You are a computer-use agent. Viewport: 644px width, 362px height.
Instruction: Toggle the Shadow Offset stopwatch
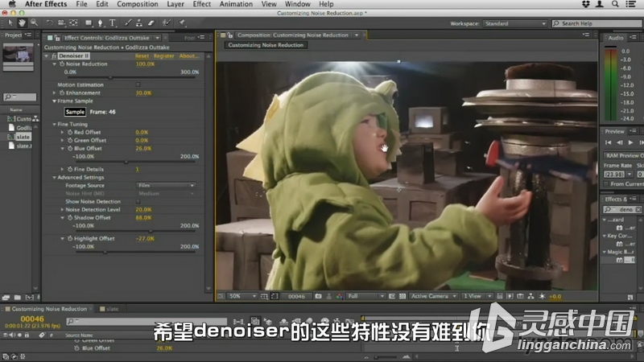click(x=70, y=217)
